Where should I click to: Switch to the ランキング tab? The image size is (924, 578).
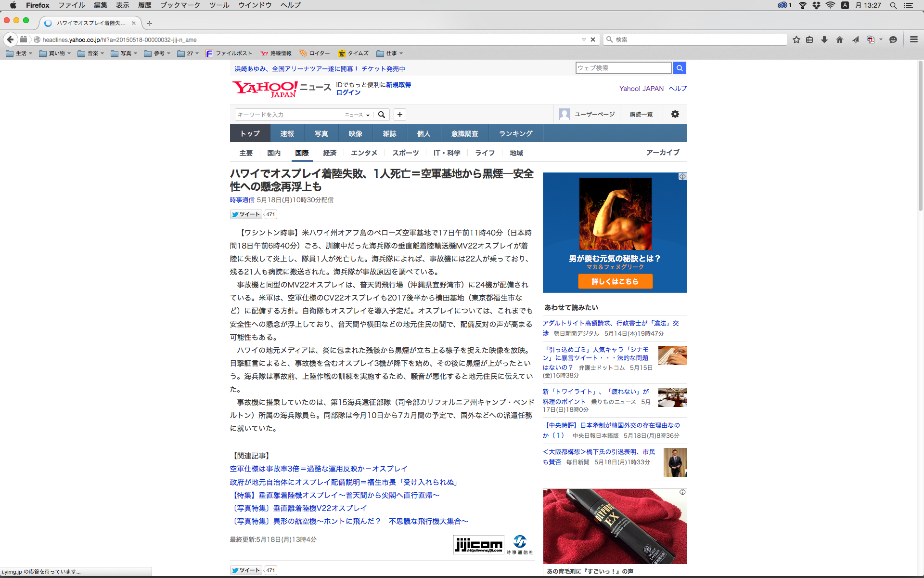click(515, 133)
